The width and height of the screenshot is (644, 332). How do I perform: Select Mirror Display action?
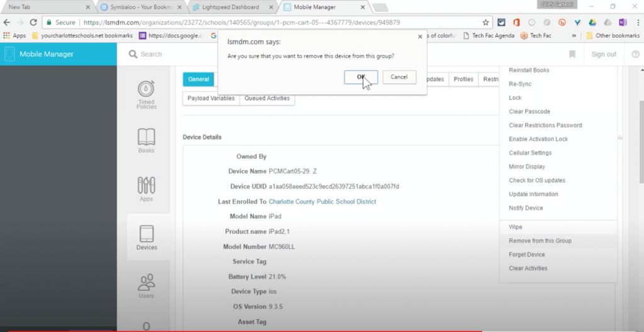[527, 167]
